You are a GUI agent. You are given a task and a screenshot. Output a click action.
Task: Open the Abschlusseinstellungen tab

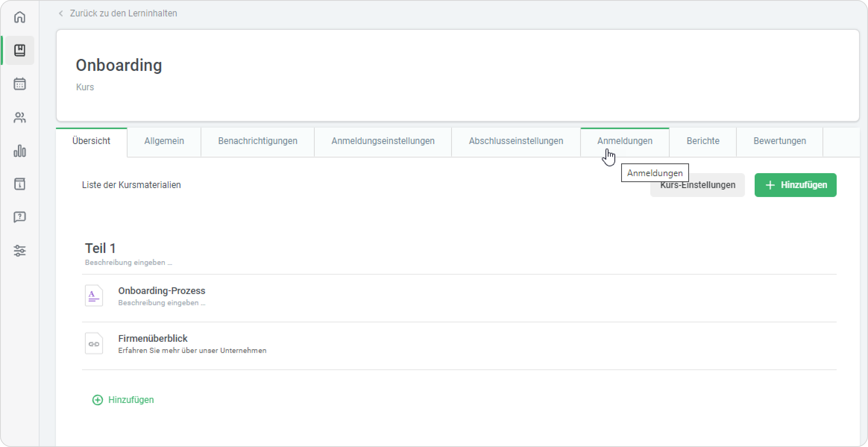pyautogui.click(x=516, y=141)
